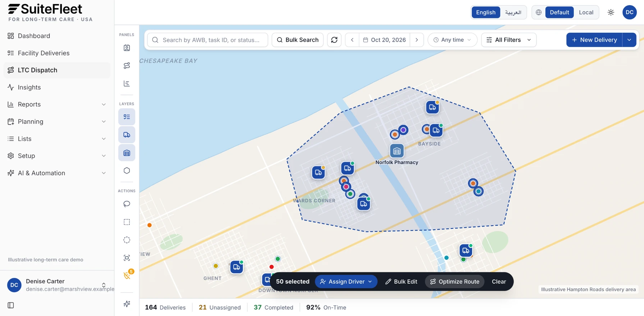Image resolution: width=644 pixels, height=316 pixels.
Task: Toggle the facilities building layer
Action: [127, 153]
